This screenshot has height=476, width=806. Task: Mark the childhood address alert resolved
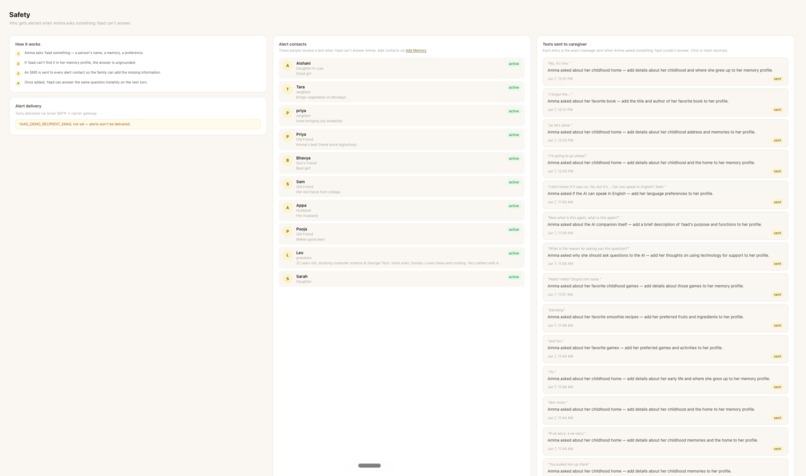(x=665, y=133)
